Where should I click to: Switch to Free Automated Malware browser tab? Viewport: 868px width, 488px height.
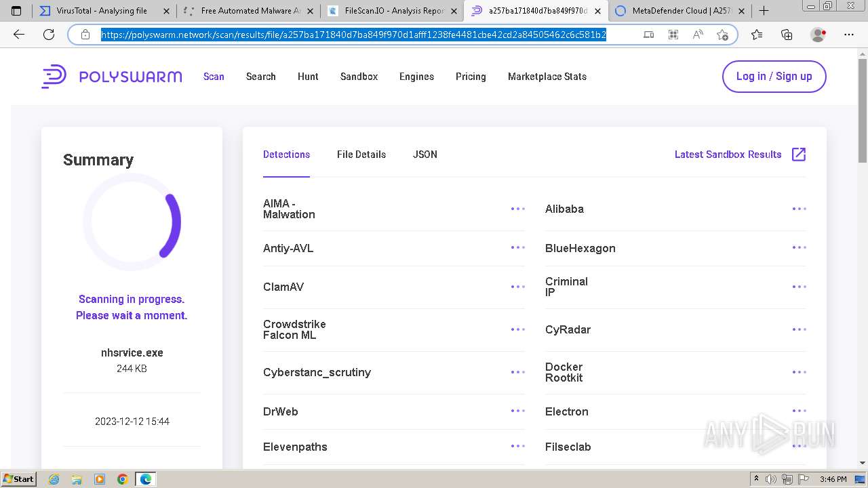click(249, 11)
